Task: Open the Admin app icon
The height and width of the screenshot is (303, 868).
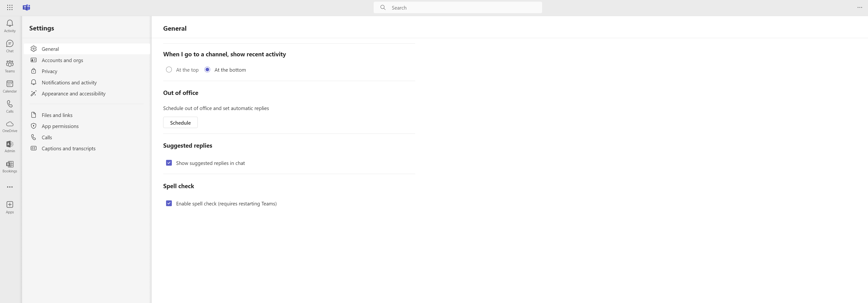Action: 10,146
